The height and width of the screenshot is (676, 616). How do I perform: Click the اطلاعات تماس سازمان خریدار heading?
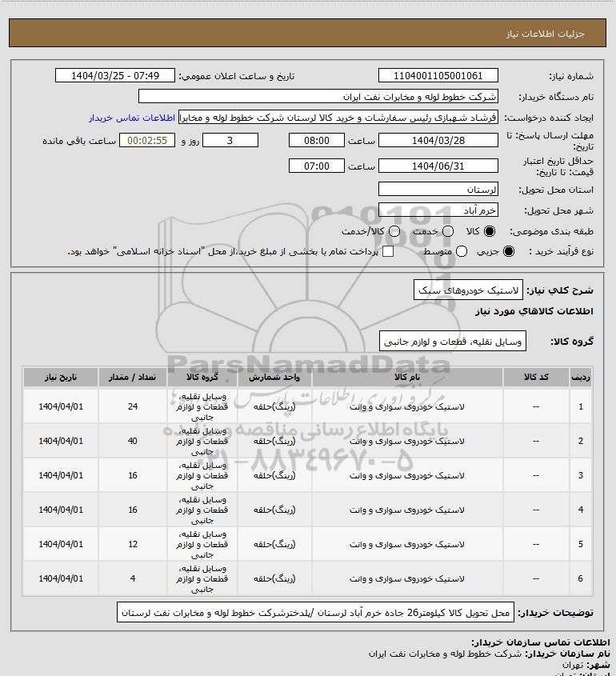tap(540, 643)
